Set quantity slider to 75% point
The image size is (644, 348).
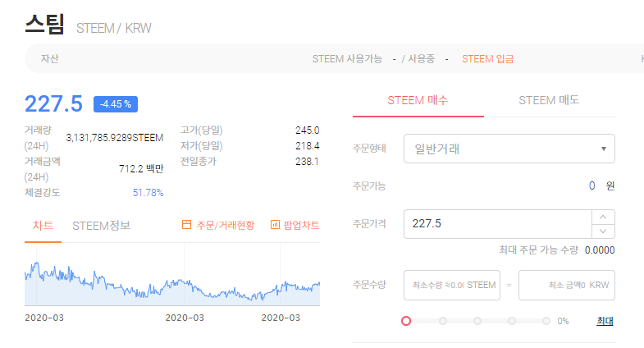point(512,321)
